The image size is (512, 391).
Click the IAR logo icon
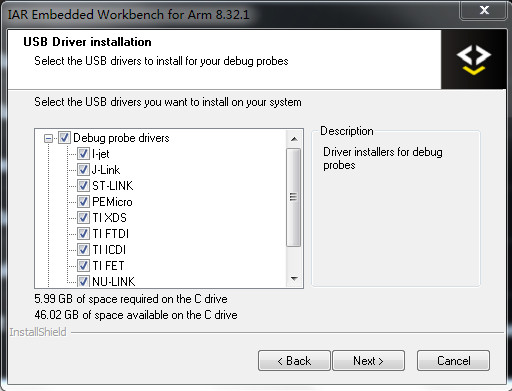(x=474, y=59)
